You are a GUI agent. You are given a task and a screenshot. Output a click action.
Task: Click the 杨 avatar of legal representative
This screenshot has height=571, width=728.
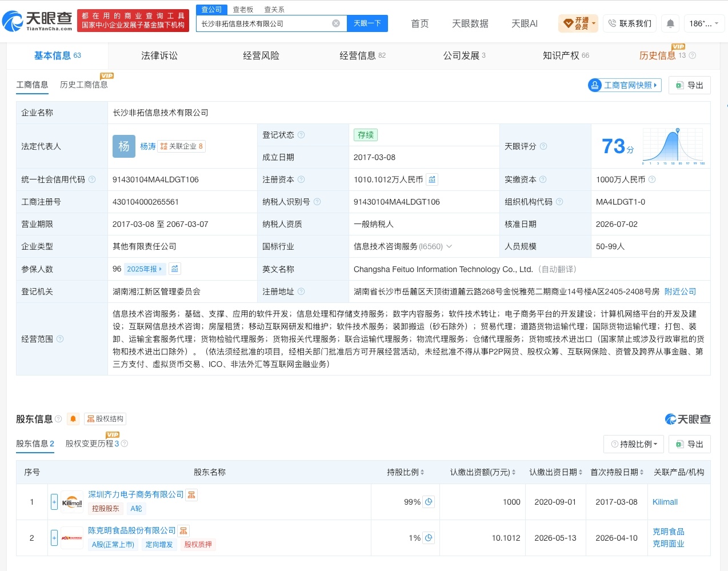click(x=124, y=146)
